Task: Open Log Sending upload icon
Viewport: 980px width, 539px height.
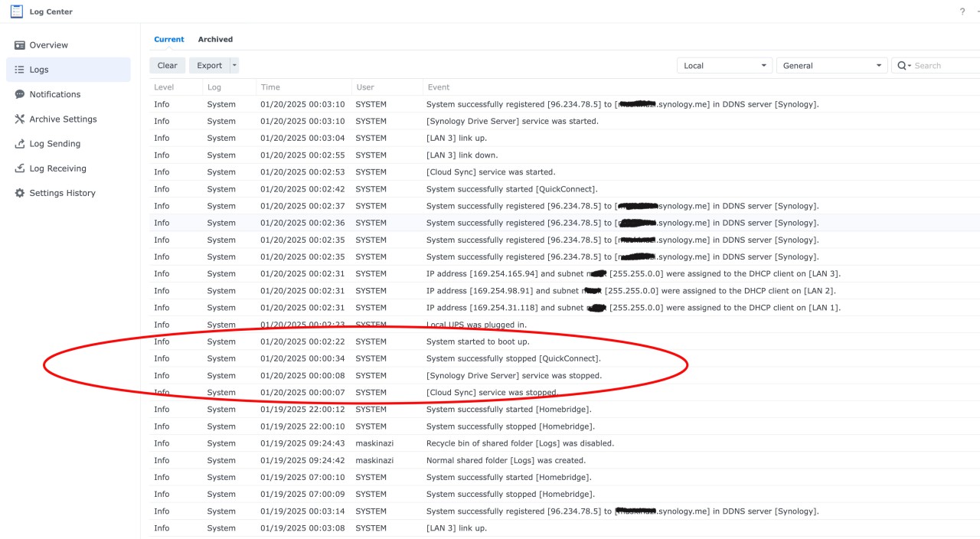Action: tap(20, 143)
